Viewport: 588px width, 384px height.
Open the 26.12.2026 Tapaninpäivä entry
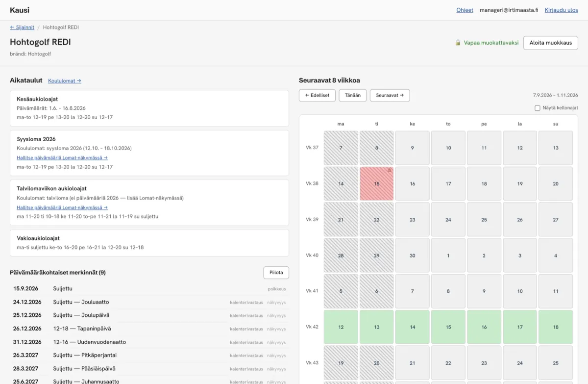click(x=149, y=329)
